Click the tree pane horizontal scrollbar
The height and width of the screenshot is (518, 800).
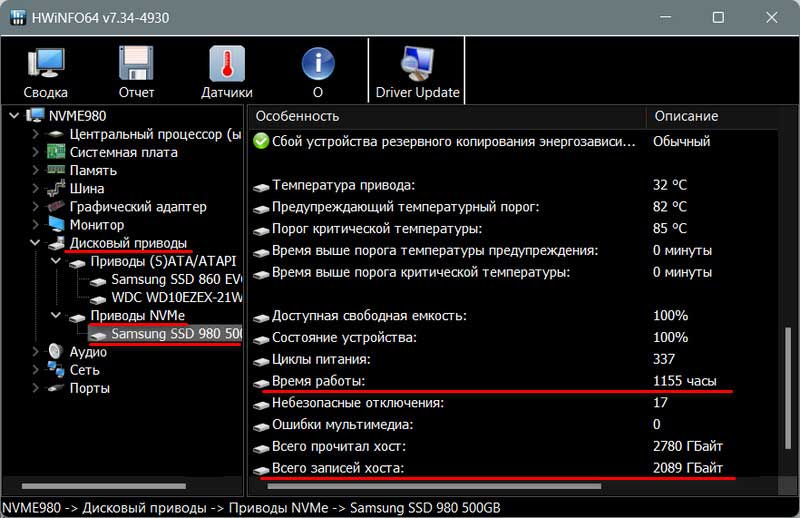[x=104, y=486]
